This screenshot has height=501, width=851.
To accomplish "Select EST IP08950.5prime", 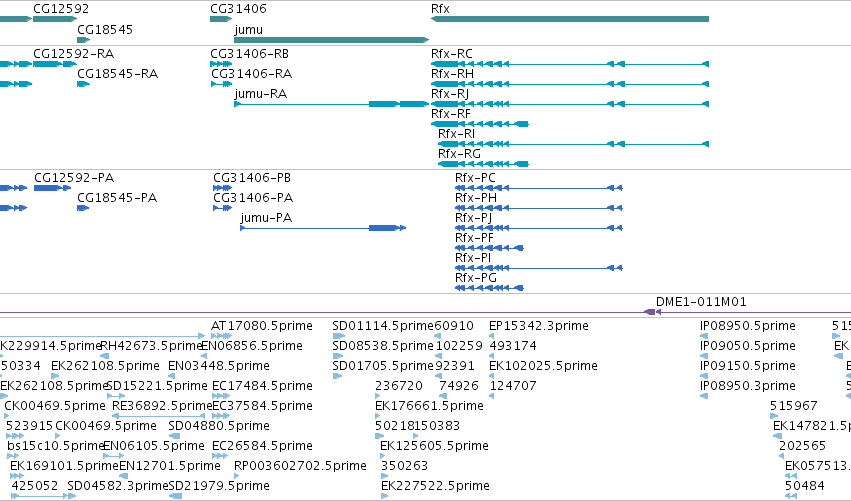I will (747, 326).
